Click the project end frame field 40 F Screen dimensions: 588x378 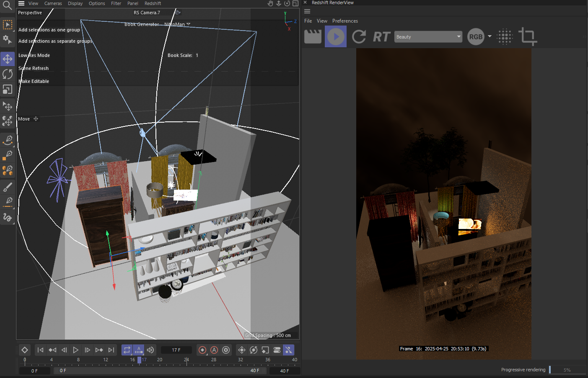[x=285, y=371]
